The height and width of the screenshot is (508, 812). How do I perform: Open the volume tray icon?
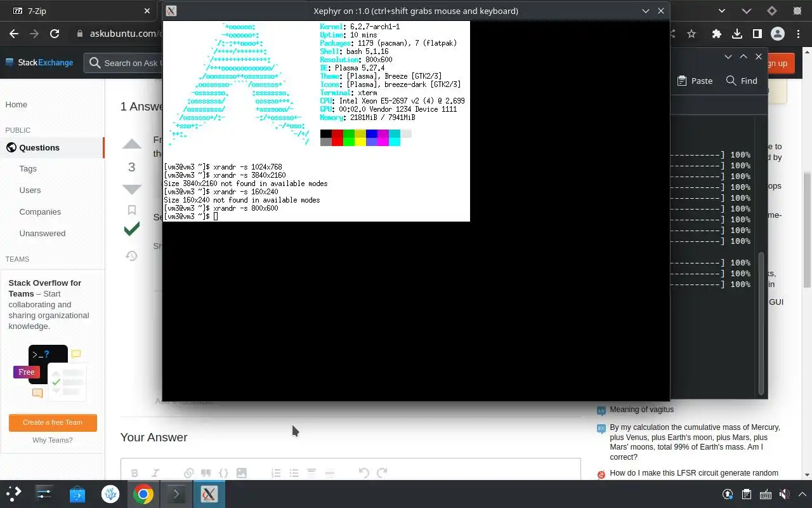click(x=784, y=494)
